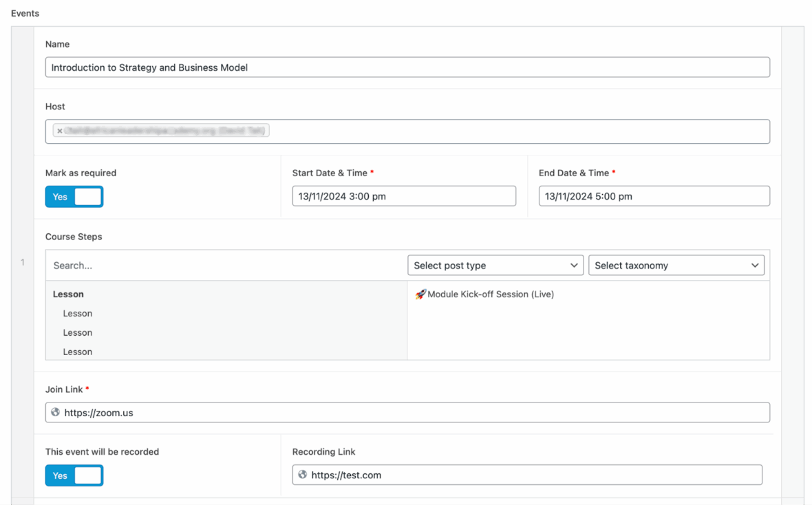
Task: Open the Select taxonomy chevron
Action: coord(755,265)
